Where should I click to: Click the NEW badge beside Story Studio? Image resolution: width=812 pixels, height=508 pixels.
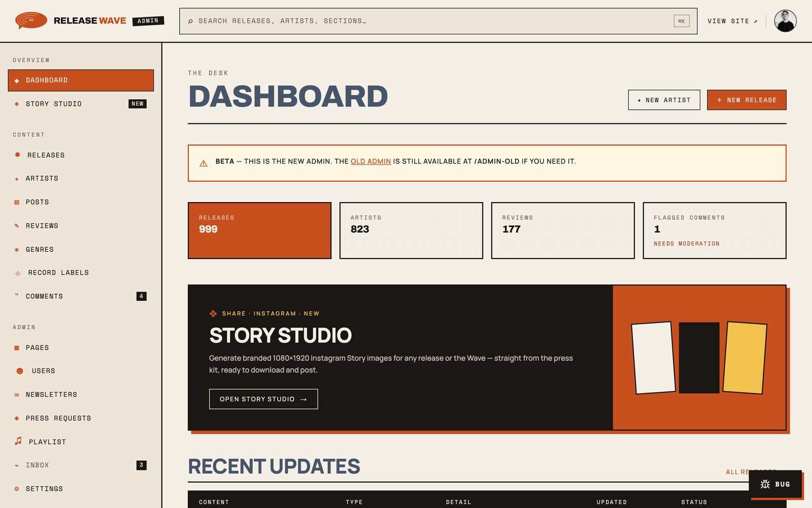138,104
